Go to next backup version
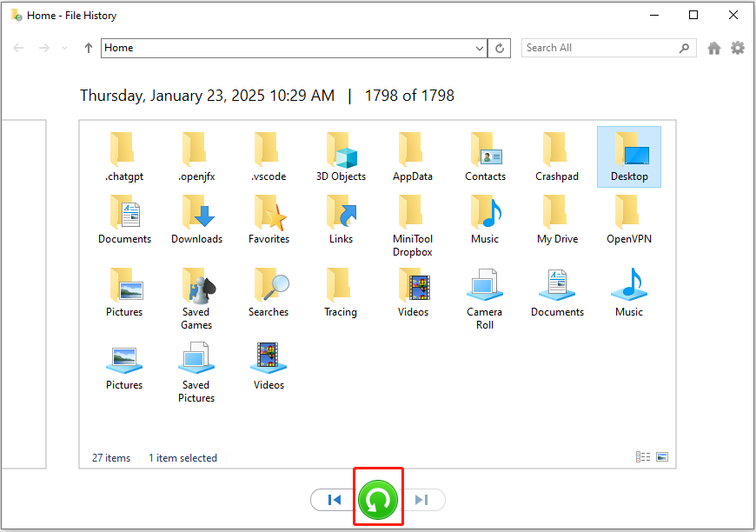The width and height of the screenshot is (756, 532). [422, 500]
